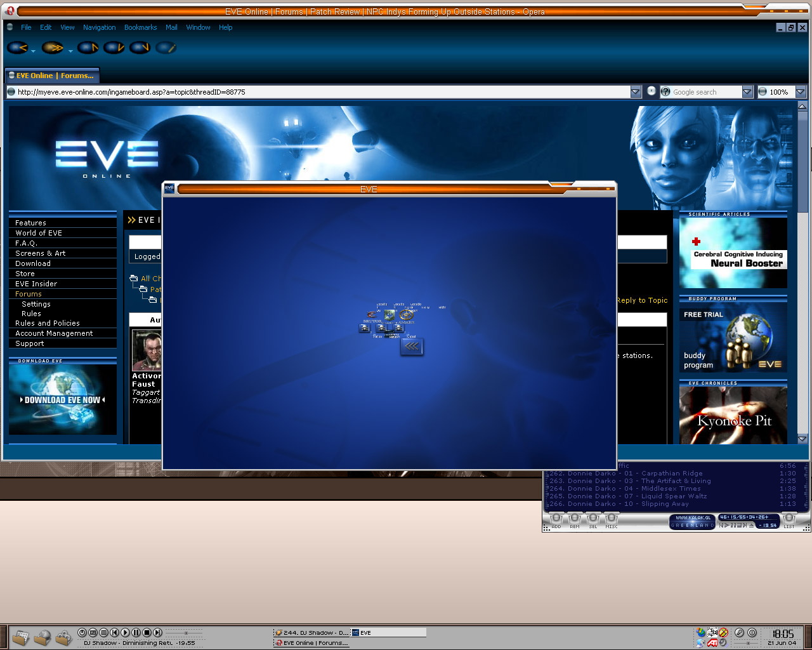Screen dimensions: 812x650
Task: Skip to next track in taskbar player
Action: tap(157, 632)
